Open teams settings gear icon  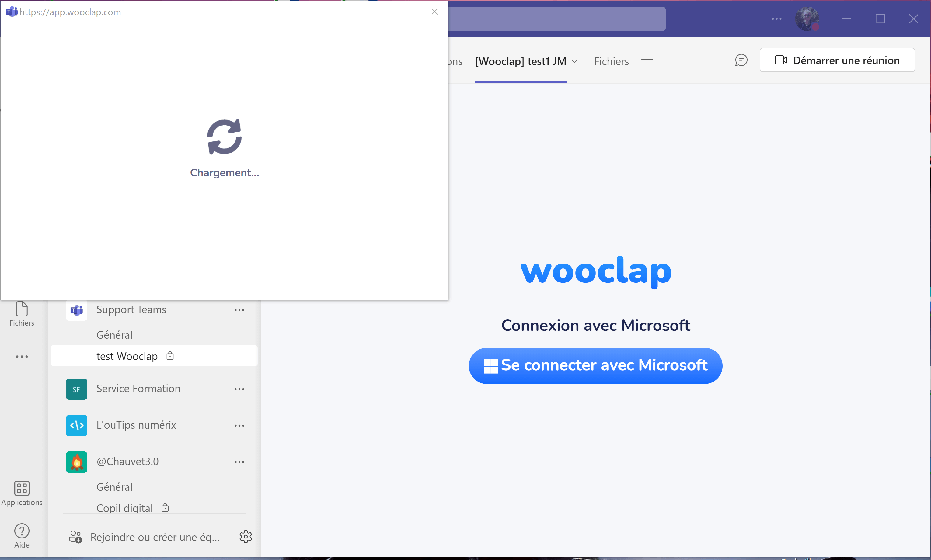point(246,536)
